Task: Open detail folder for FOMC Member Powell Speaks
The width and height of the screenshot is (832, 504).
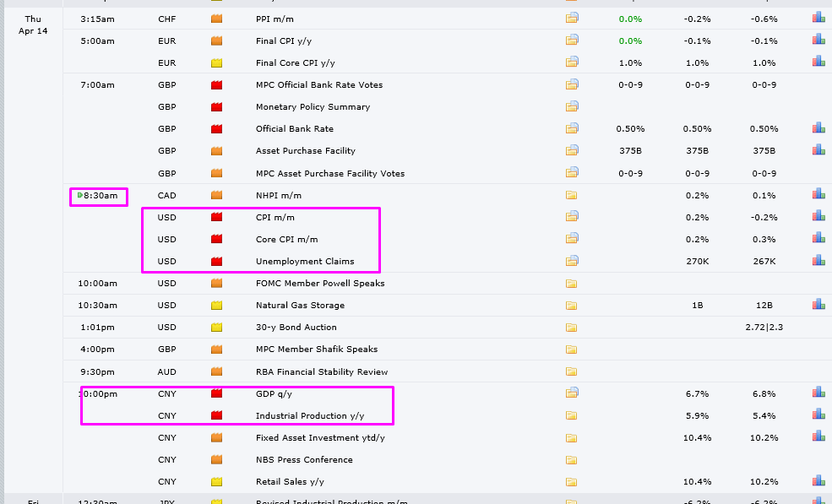Action: click(x=571, y=284)
